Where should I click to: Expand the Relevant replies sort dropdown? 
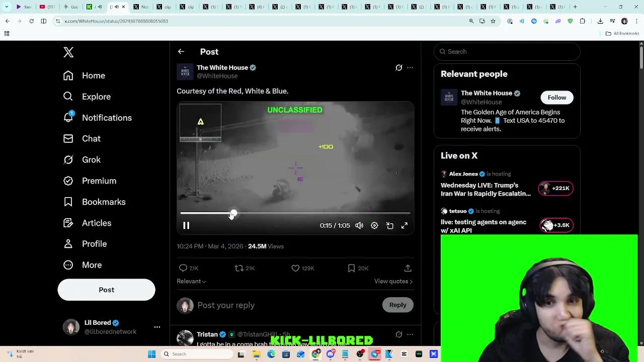191,282
